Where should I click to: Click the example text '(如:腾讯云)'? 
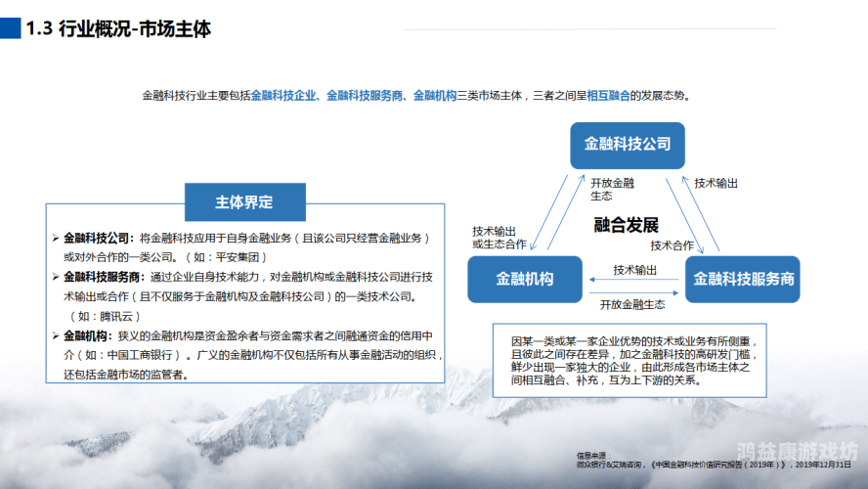pyautogui.click(x=104, y=317)
